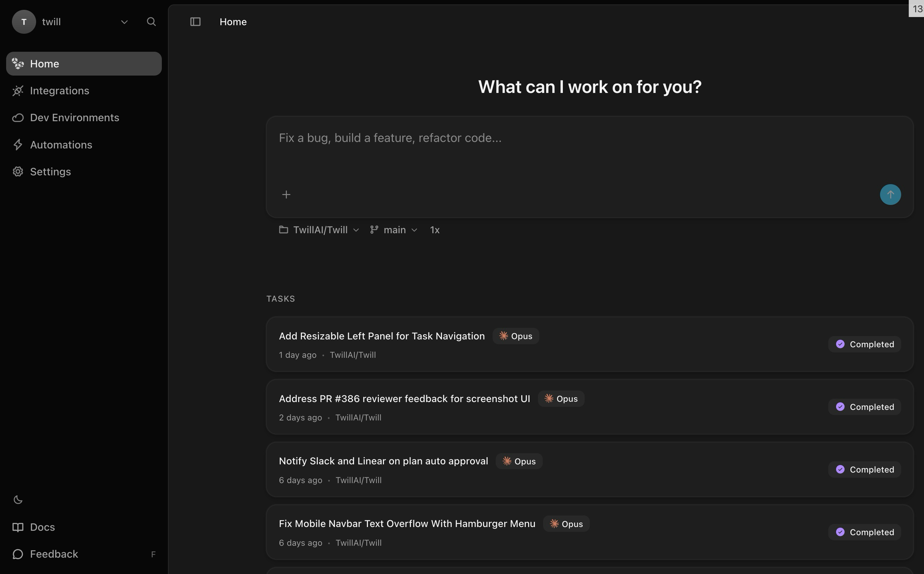Submit the prompt with the arrow button
Viewport: 924px width, 574px height.
click(890, 194)
